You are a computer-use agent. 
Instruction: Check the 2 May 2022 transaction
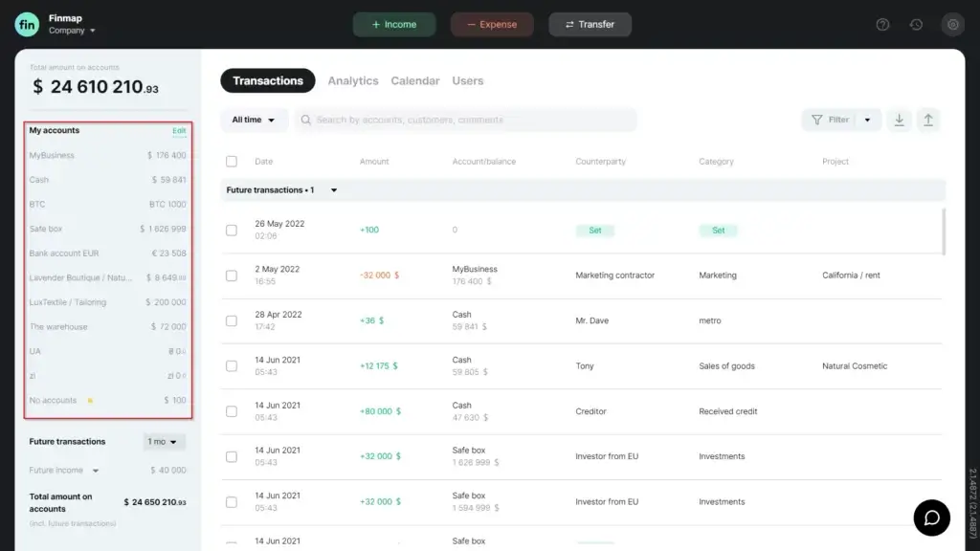click(x=232, y=275)
